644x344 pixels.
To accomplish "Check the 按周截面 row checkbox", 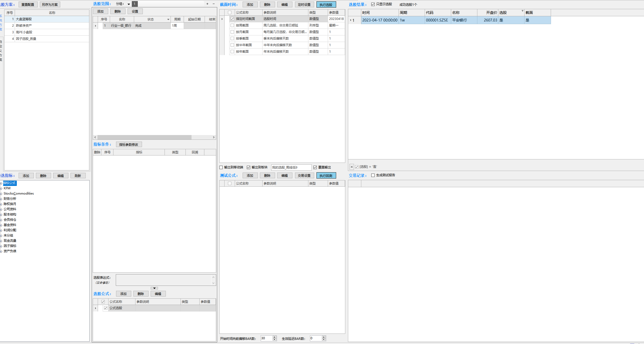I will tap(232, 25).
